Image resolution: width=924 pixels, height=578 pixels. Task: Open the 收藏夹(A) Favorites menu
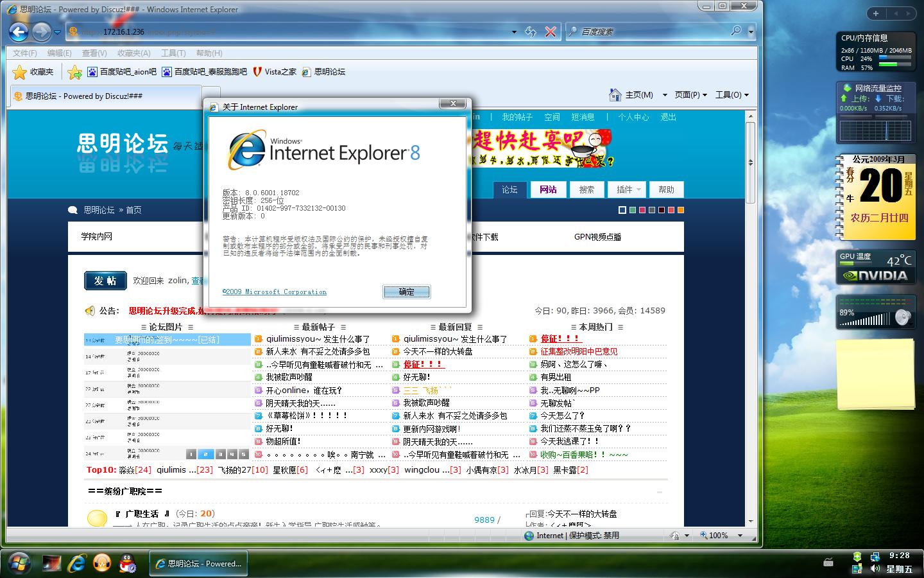[x=133, y=53]
